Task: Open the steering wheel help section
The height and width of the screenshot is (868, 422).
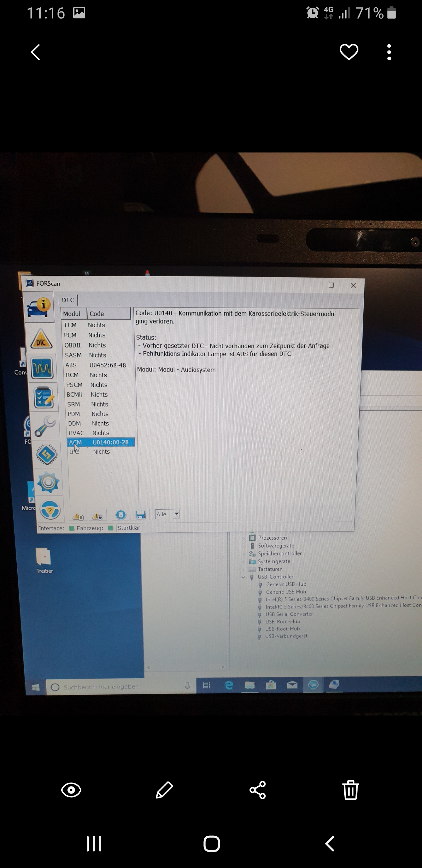Action: (x=50, y=510)
